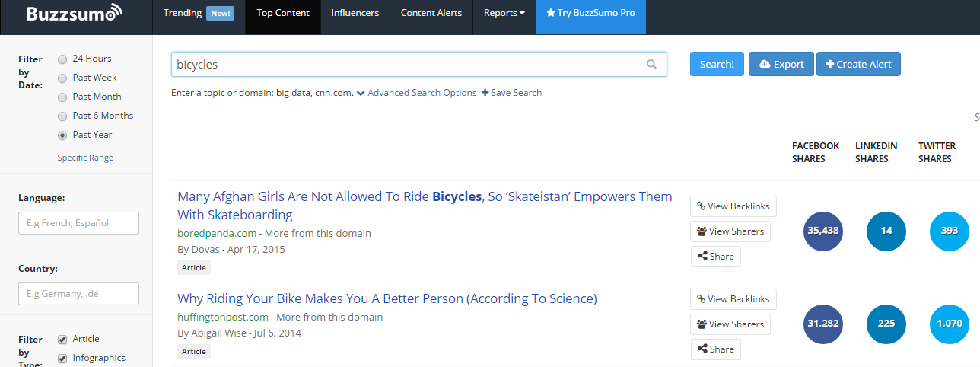
Task: Open the Content Alerts tab
Action: [x=431, y=13]
